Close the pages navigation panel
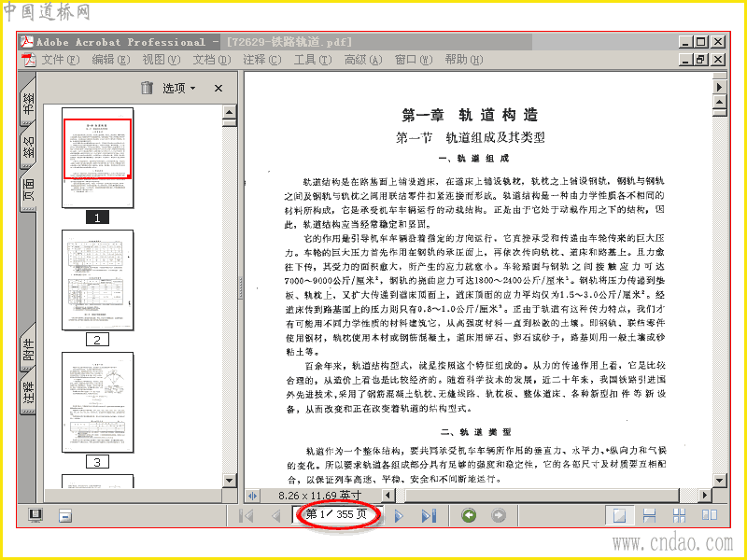The height and width of the screenshot is (560, 747). pyautogui.click(x=218, y=88)
